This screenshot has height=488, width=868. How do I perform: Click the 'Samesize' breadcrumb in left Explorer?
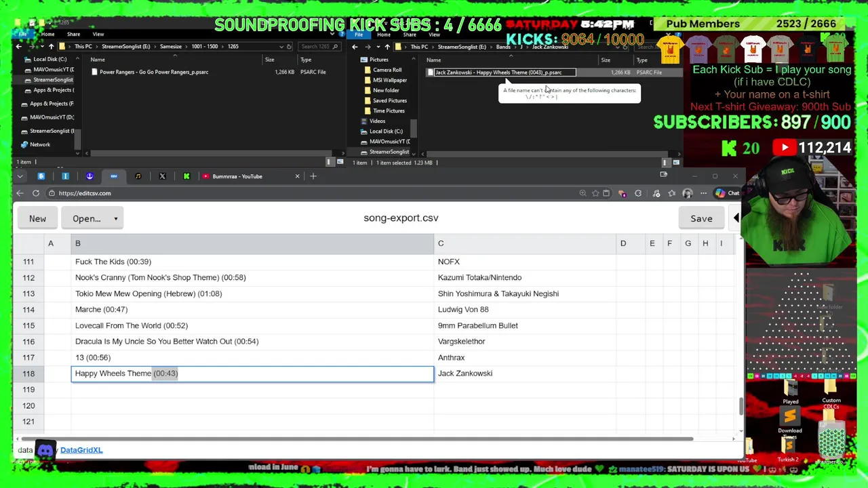[171, 47]
